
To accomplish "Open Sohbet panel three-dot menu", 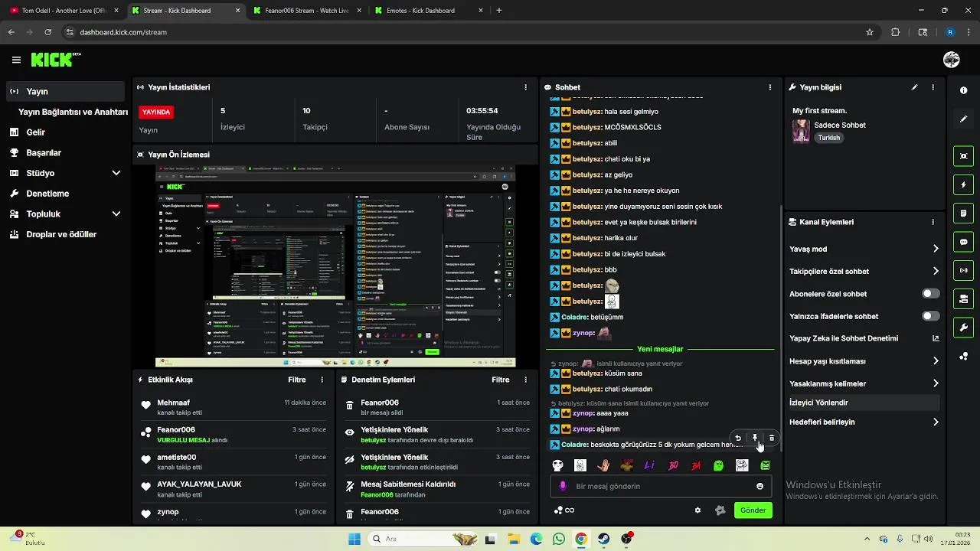I will pyautogui.click(x=770, y=87).
